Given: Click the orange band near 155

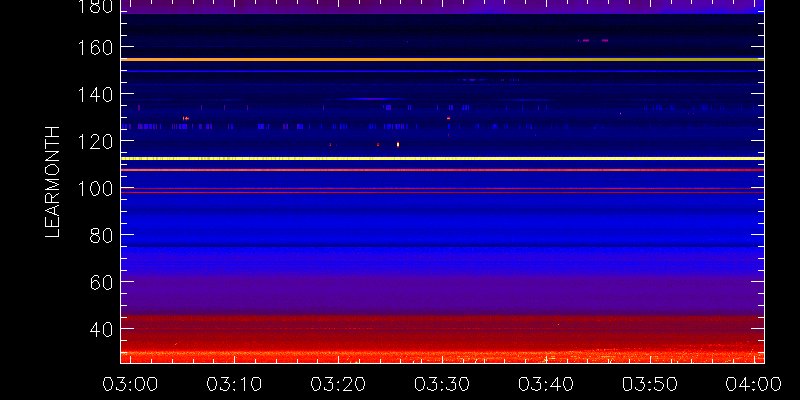Looking at the screenshot, I should [442, 59].
